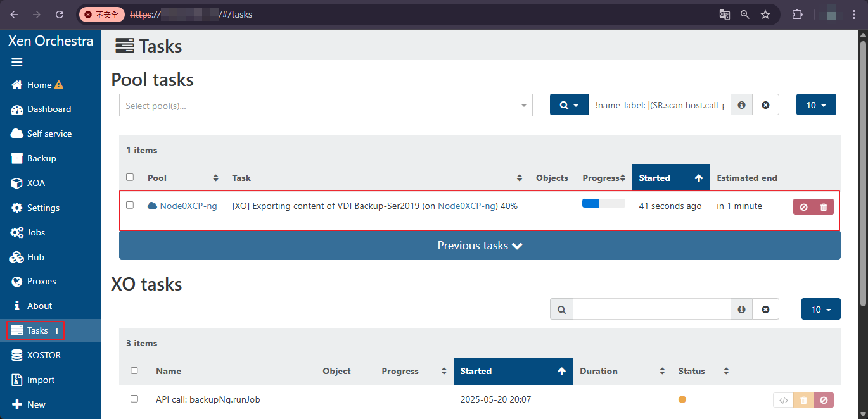The image size is (868, 419).
Task: Open the Pool tasks search filter dropdown
Action: click(569, 105)
